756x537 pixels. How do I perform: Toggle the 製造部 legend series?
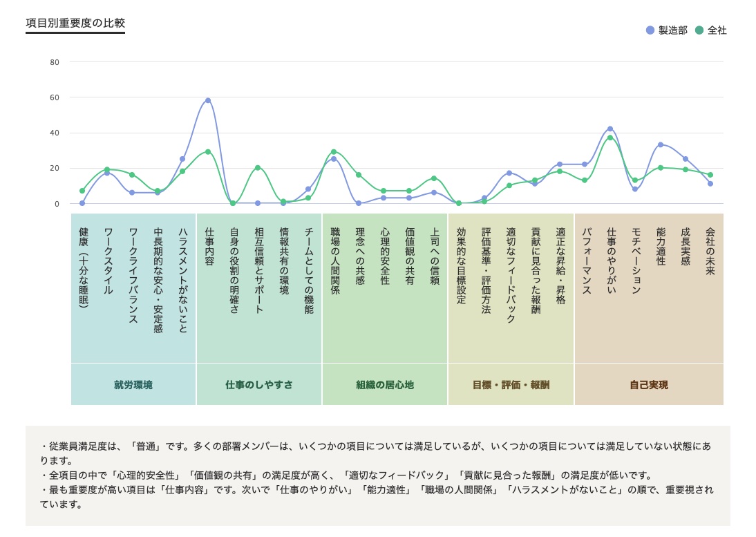[x=667, y=30]
